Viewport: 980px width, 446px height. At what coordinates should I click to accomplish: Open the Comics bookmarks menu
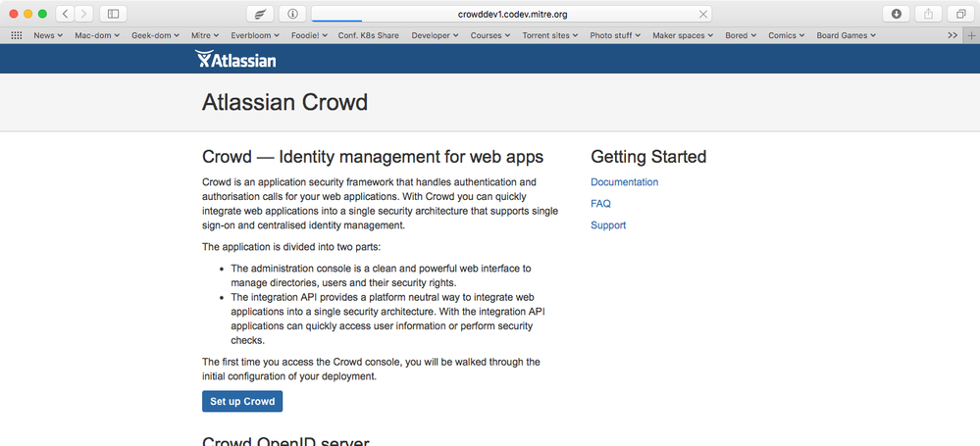click(x=786, y=35)
